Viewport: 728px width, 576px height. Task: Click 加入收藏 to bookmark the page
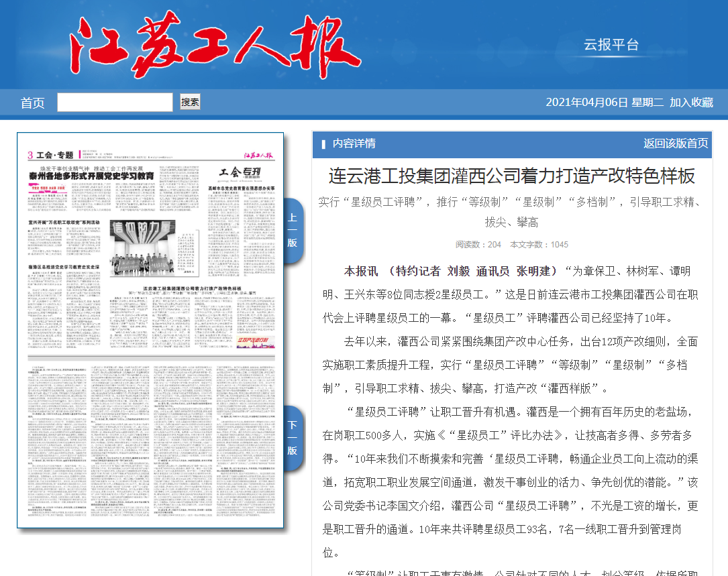click(691, 102)
